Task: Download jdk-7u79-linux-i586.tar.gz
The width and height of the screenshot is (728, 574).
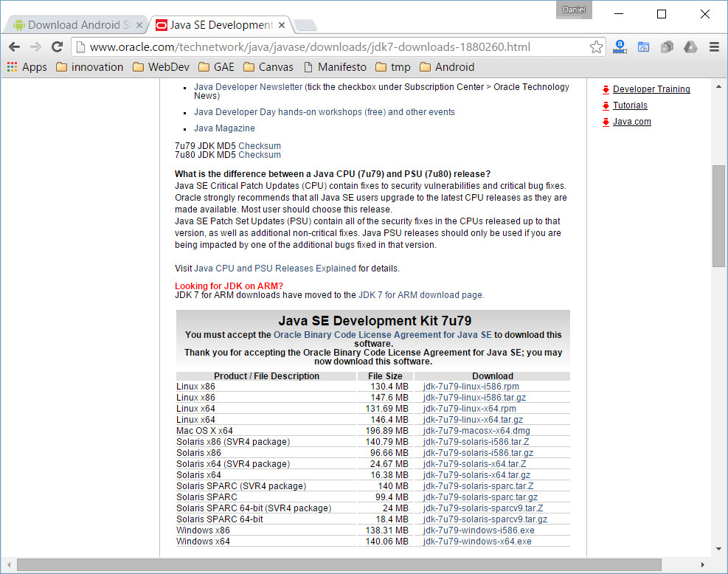Action: [474, 398]
